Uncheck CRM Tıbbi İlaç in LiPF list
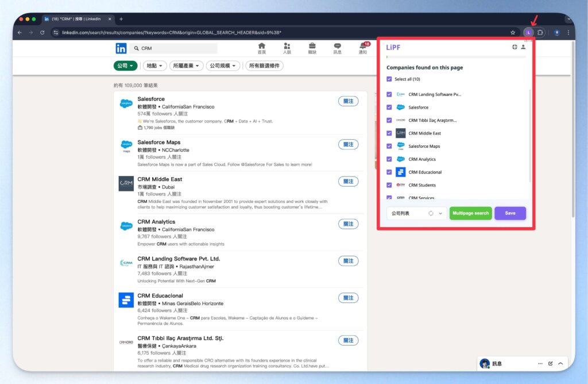Image resolution: width=588 pixels, height=384 pixels. (x=389, y=121)
